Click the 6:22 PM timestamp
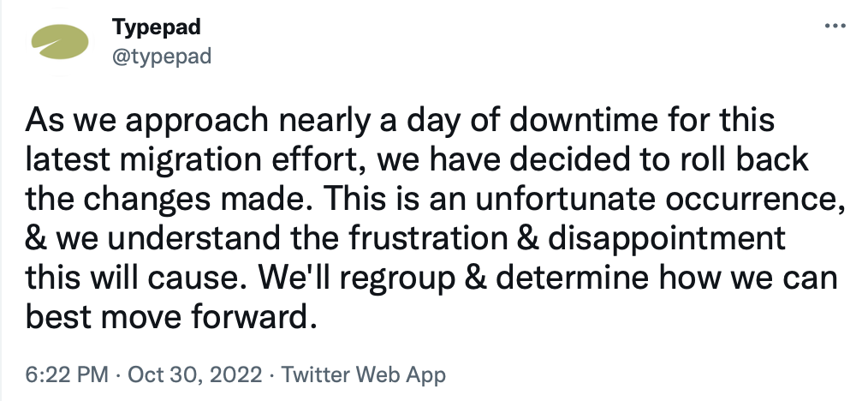 click(68, 374)
